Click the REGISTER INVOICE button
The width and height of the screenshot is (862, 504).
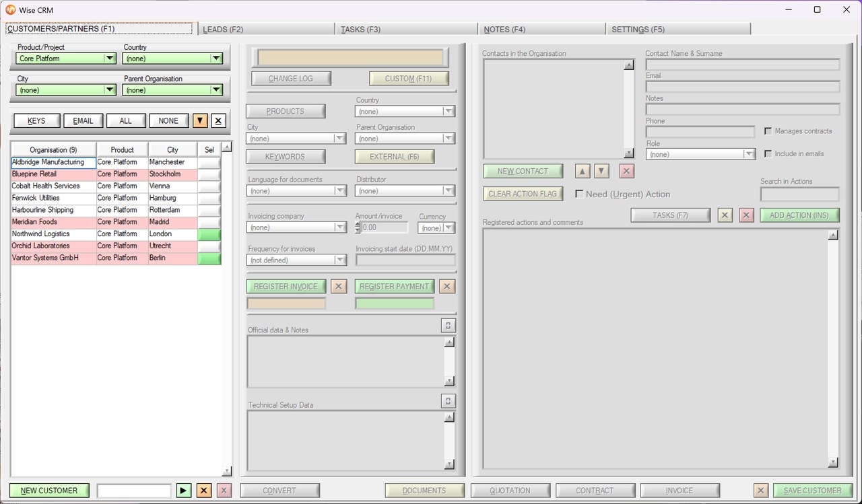286,287
